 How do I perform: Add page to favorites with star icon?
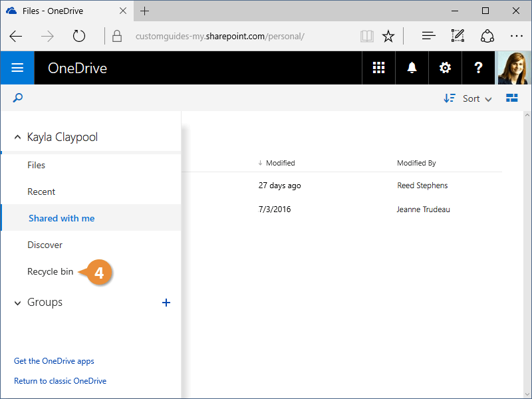tap(389, 36)
